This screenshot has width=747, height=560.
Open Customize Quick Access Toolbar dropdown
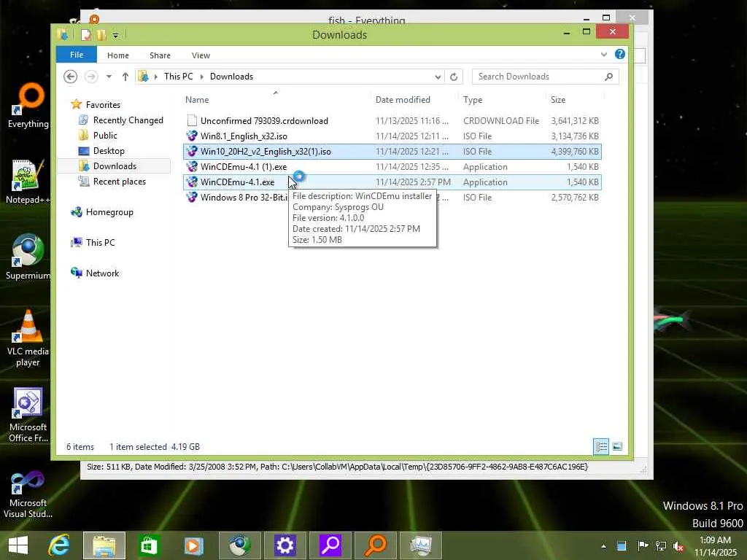(116, 35)
